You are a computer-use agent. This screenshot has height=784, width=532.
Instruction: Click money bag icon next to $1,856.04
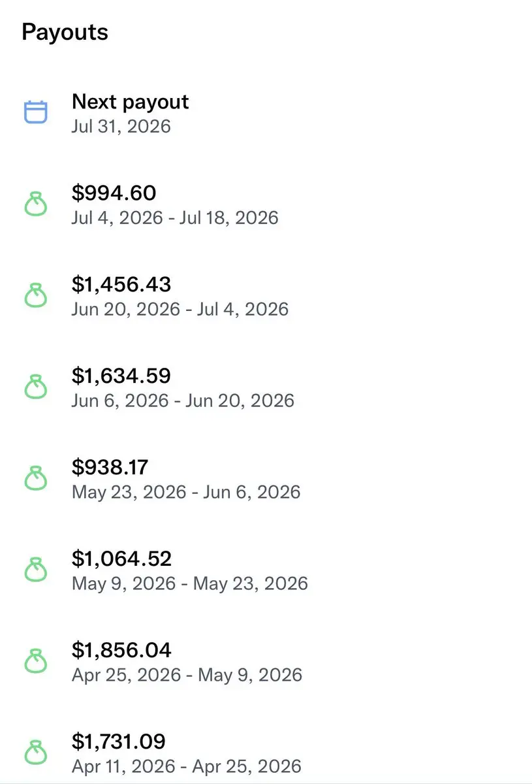pos(36,661)
